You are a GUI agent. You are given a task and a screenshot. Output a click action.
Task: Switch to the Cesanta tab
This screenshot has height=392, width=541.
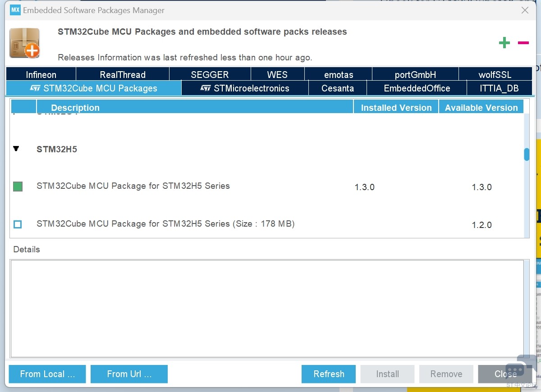pos(338,88)
